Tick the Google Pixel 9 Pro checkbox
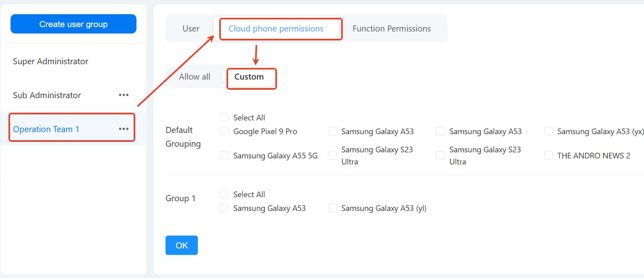The image size is (644, 278). click(224, 131)
